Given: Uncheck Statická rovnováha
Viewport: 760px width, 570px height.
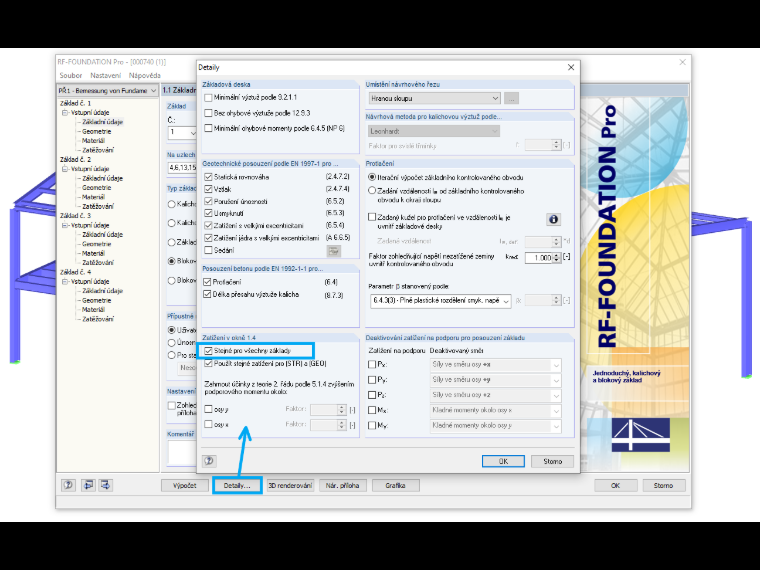Looking at the screenshot, I should tap(208, 177).
